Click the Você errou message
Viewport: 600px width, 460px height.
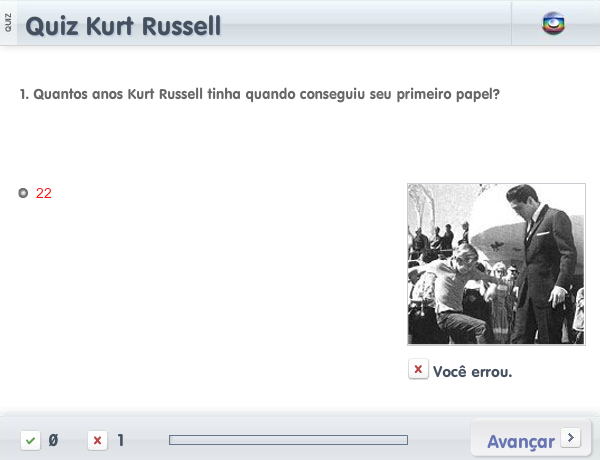(x=472, y=372)
